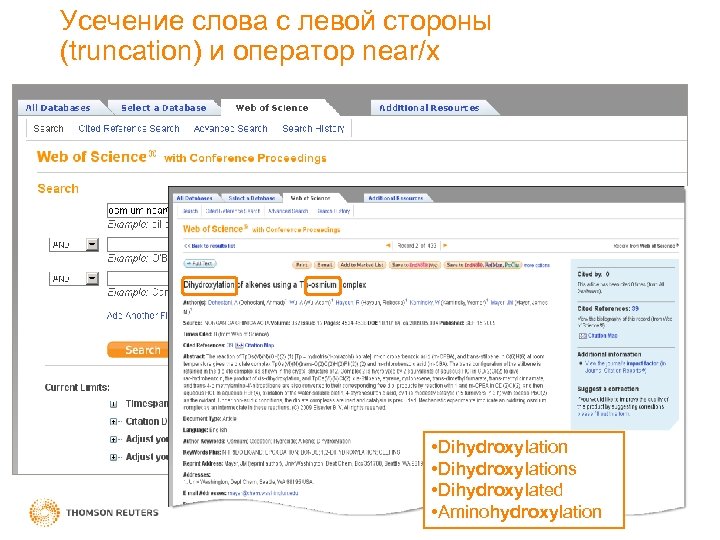Click 'Current Limits:' label
This screenshot has width=720, height=540.
tap(77, 388)
